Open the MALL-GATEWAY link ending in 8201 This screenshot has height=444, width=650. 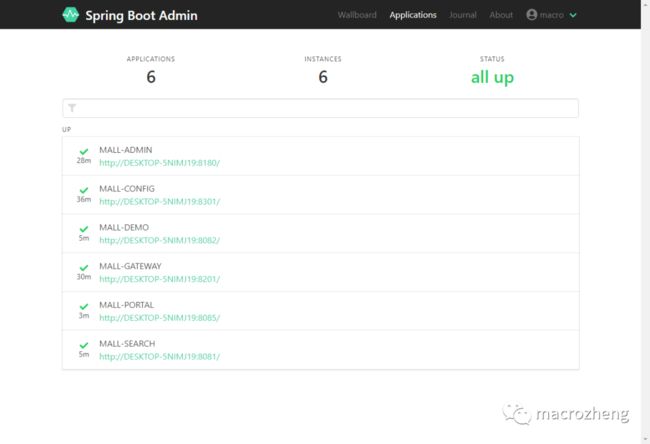pos(160,279)
